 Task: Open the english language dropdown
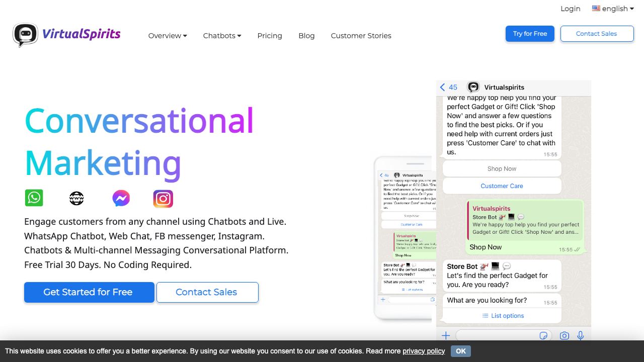coord(613,9)
